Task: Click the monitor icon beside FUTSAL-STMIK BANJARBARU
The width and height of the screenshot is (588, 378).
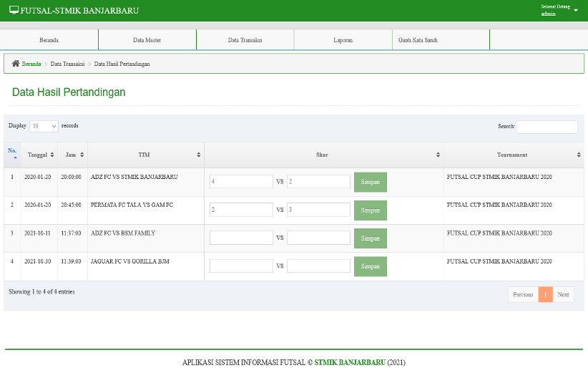Action: tap(14, 10)
